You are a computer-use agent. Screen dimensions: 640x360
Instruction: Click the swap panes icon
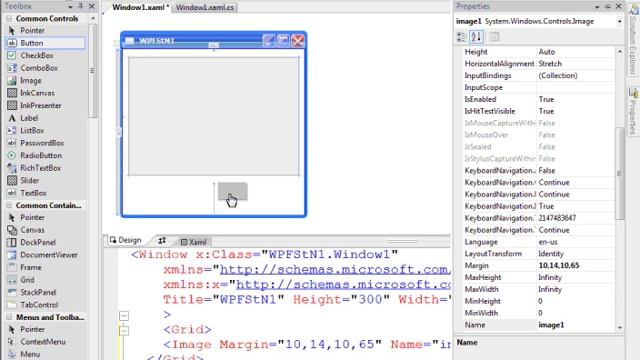[x=162, y=240]
